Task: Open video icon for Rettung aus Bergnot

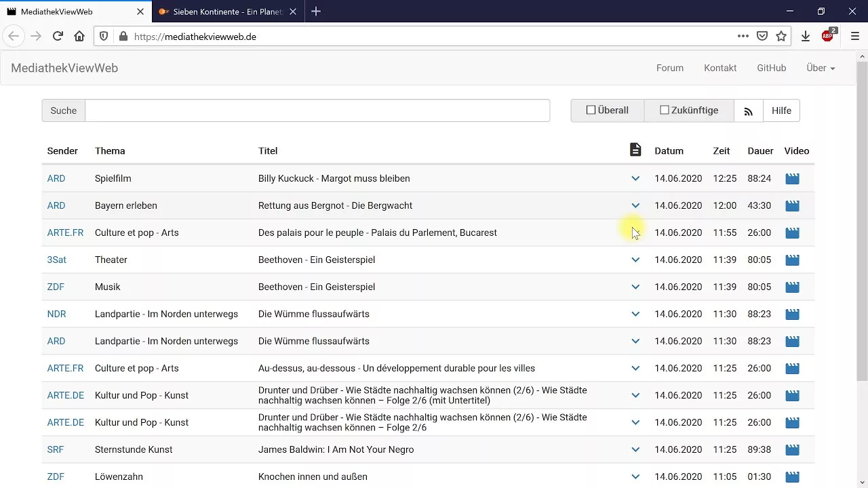Action: click(792, 206)
